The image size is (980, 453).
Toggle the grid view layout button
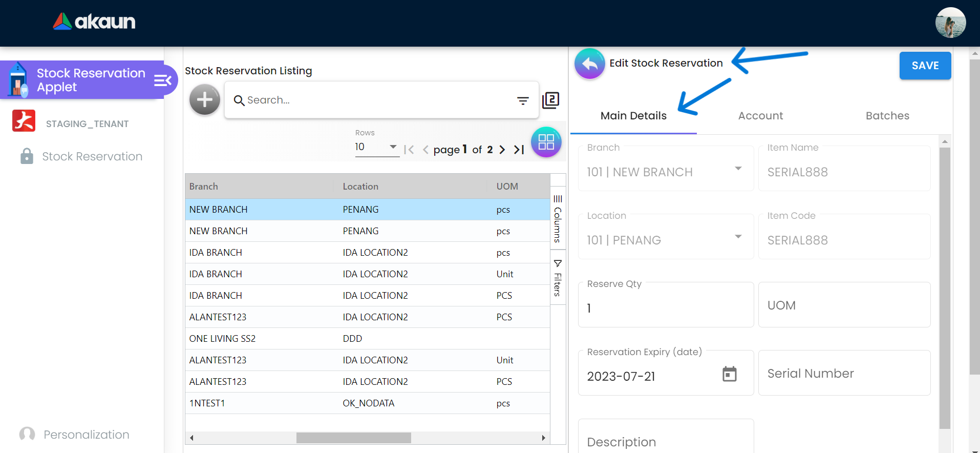546,142
